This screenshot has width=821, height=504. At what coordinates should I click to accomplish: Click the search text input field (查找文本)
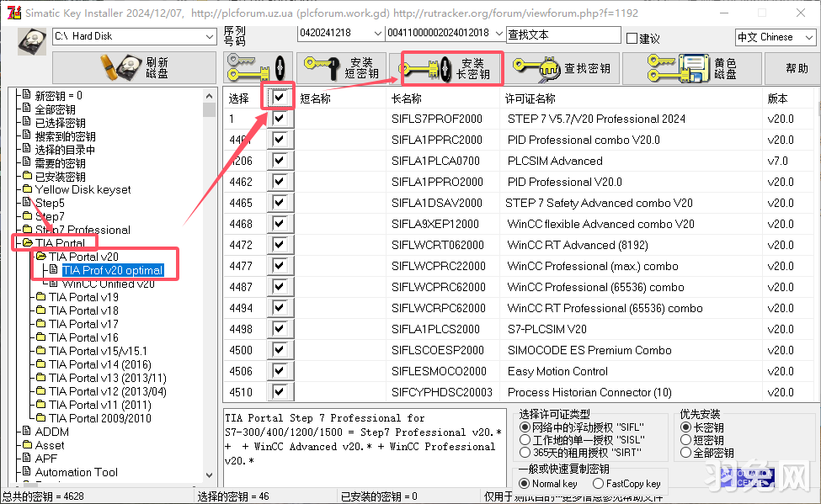click(x=562, y=34)
